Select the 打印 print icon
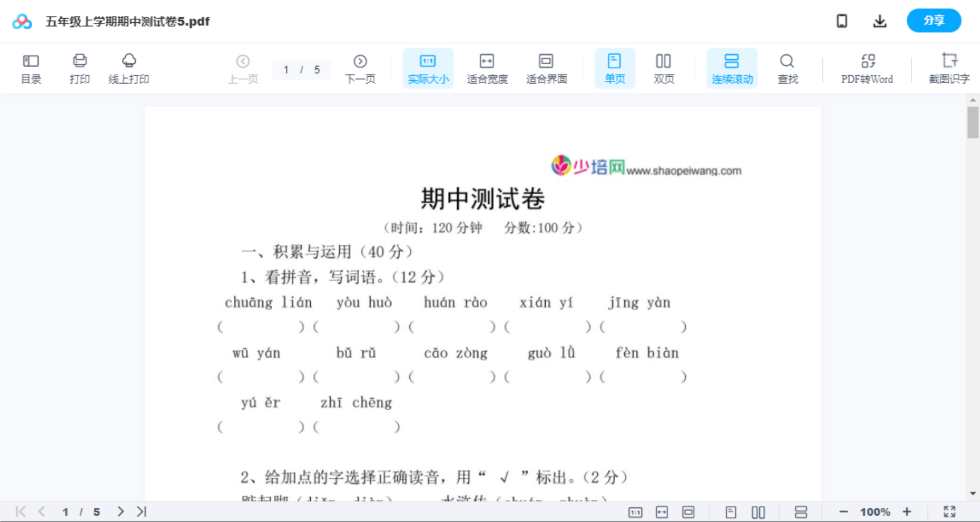Viewport: 980px width, 522px height. (x=79, y=68)
